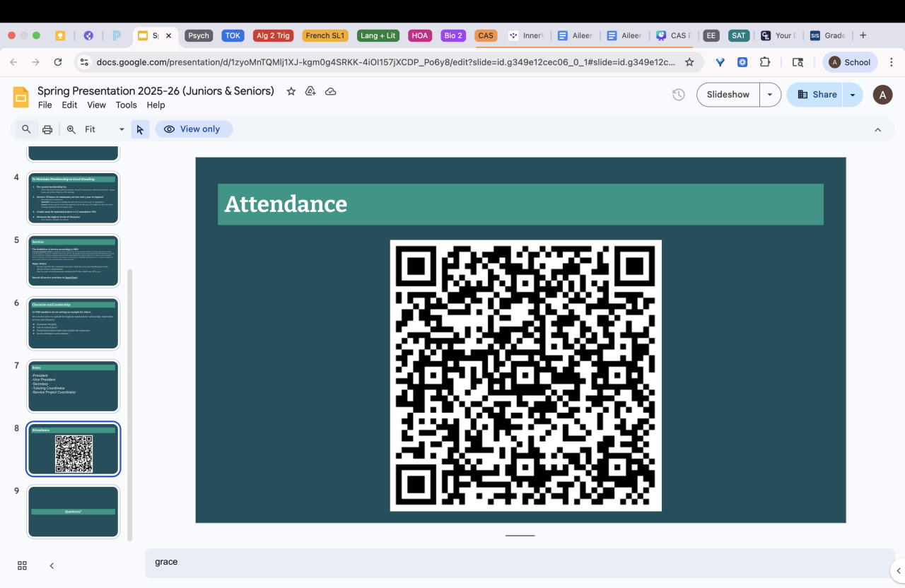This screenshot has width=905, height=588.
Task: Click the document title Spring Presentation 2025-26
Action: coord(156,91)
